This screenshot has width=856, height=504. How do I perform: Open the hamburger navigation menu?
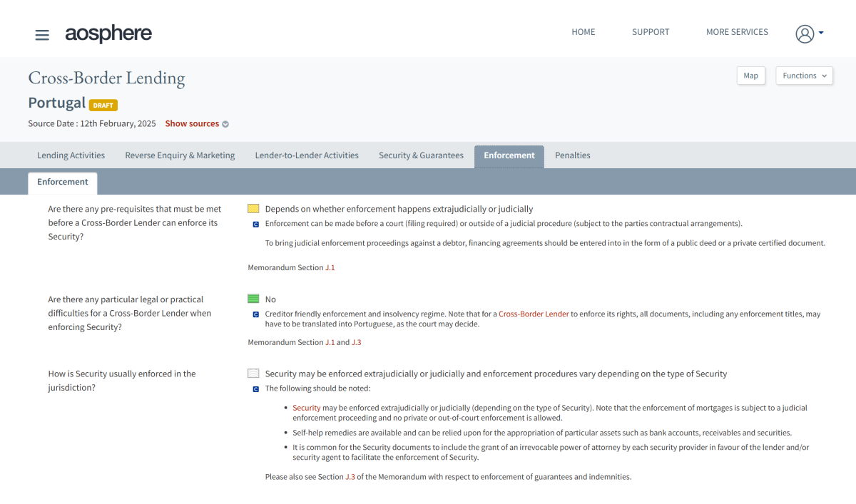[42, 34]
